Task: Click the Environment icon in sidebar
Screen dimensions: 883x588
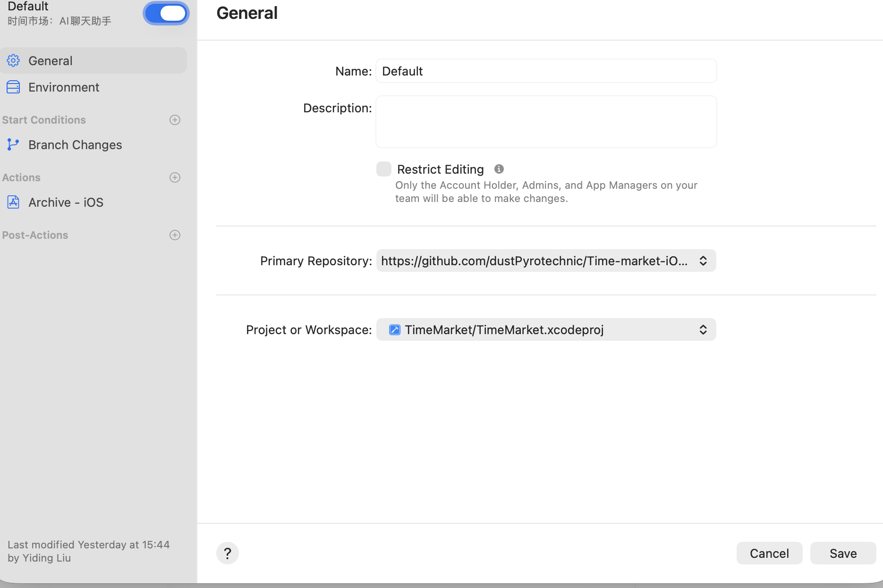Action: (13, 87)
